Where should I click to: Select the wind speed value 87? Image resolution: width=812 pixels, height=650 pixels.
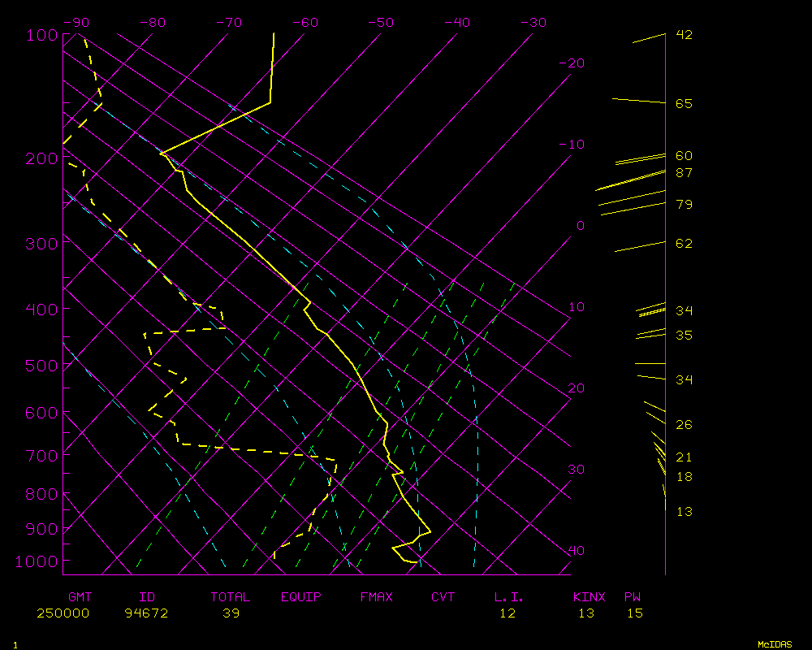(x=684, y=173)
